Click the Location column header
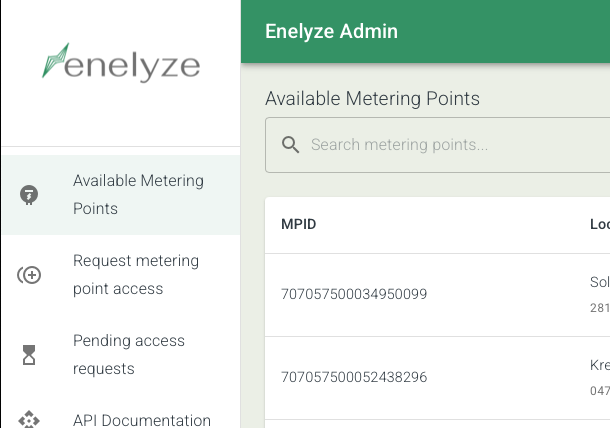Viewport: 610px width, 428px height. [600, 225]
